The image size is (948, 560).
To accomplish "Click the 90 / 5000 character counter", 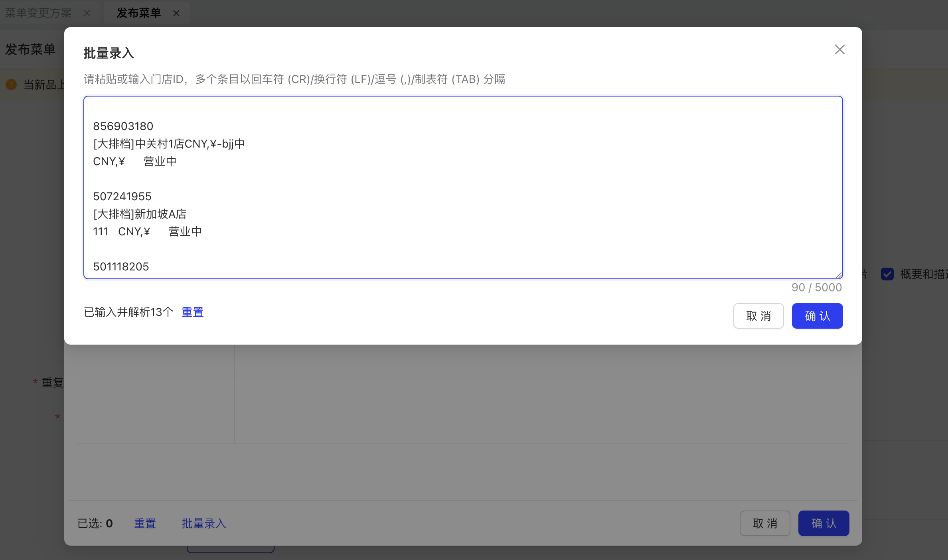I will (816, 287).
